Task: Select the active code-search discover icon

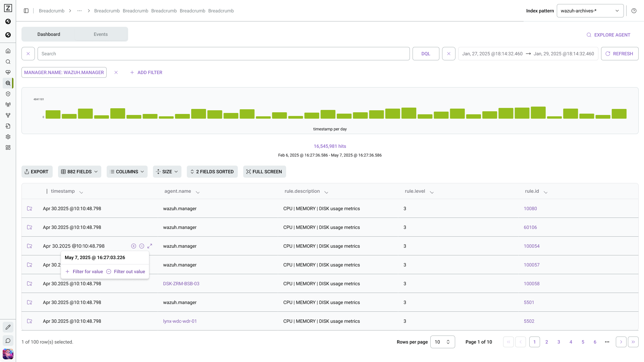Action: click(8, 83)
